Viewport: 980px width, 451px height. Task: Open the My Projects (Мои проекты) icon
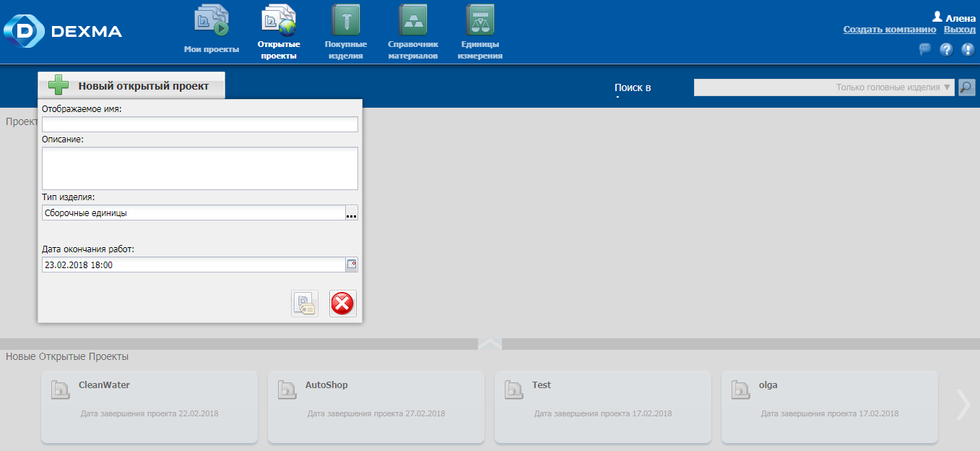pos(212,21)
